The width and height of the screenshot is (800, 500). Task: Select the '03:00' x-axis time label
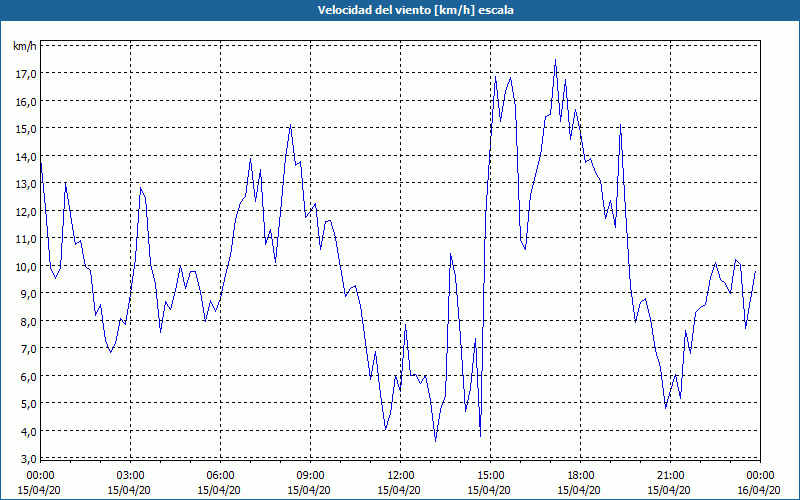coord(130,476)
